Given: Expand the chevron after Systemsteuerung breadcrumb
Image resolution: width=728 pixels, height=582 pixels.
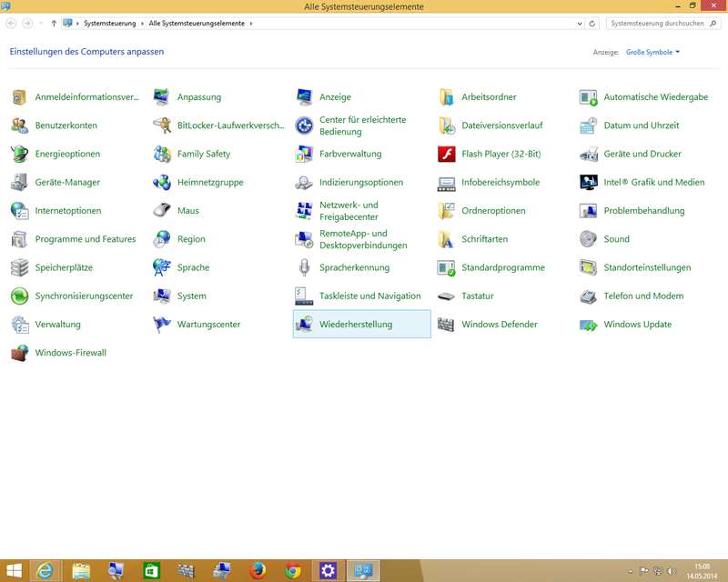Looking at the screenshot, I should 144,24.
